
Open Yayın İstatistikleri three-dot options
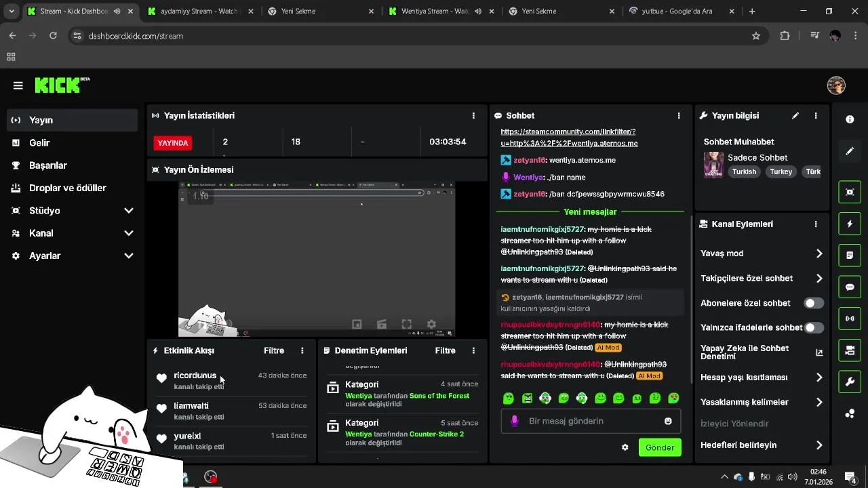click(x=473, y=116)
